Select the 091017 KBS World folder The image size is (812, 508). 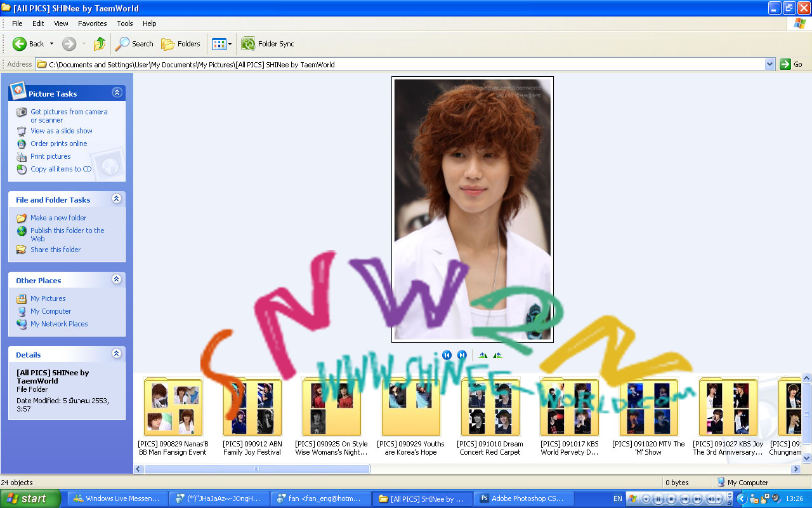(x=569, y=417)
